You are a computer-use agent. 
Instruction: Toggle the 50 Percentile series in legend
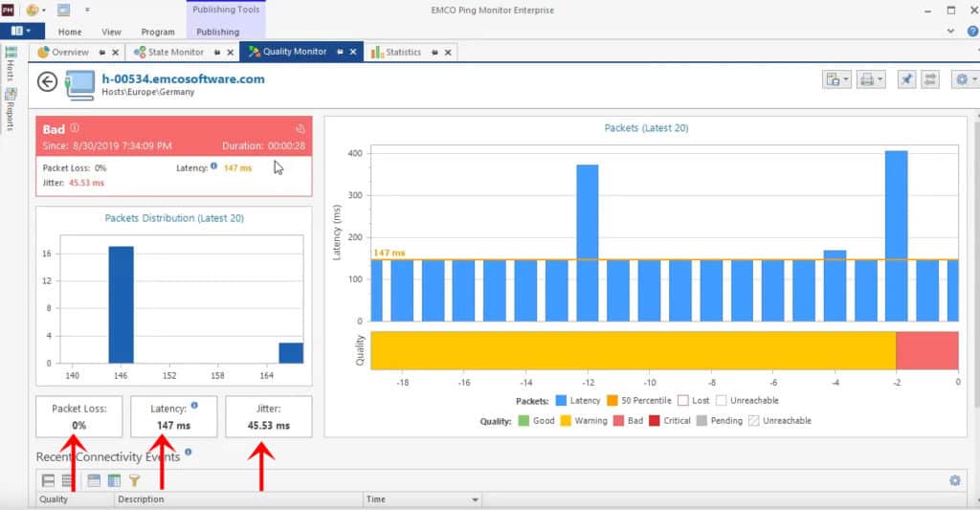click(x=638, y=401)
